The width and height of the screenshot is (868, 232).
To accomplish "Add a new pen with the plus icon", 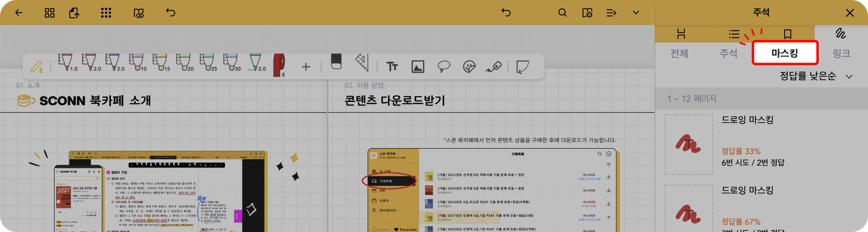I will tap(306, 66).
